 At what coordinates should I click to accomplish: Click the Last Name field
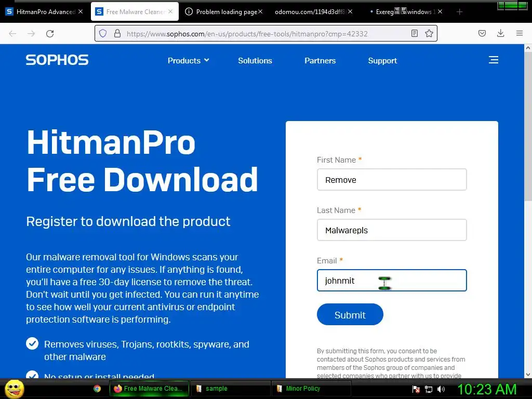click(392, 230)
